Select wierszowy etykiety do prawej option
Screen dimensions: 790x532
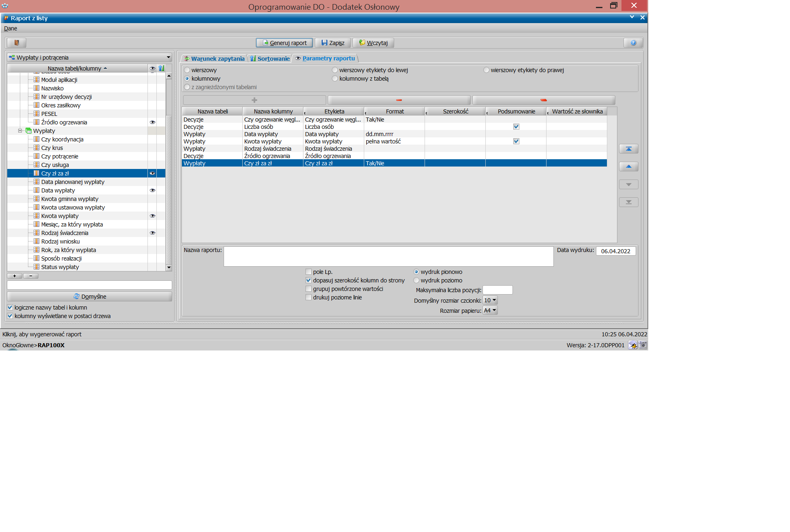coord(487,70)
